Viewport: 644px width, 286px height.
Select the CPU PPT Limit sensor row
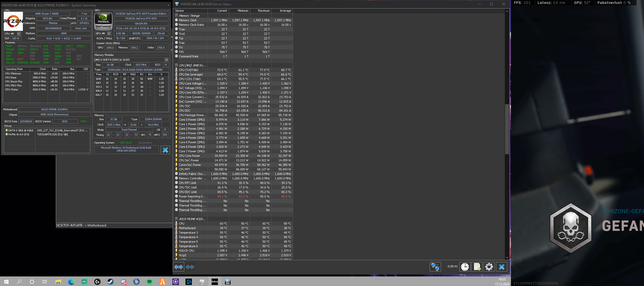click(x=233, y=183)
